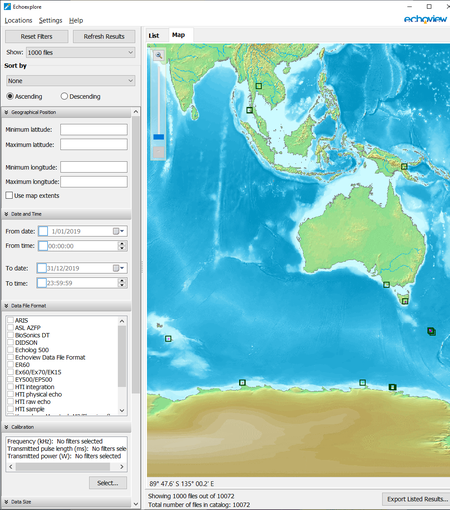Select the file marker in southern Indian Ocean
The image size is (450, 510).
(168, 339)
